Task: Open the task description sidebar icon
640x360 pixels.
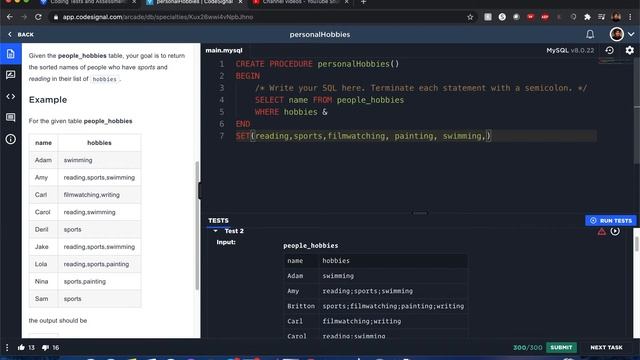Action: [x=11, y=54]
